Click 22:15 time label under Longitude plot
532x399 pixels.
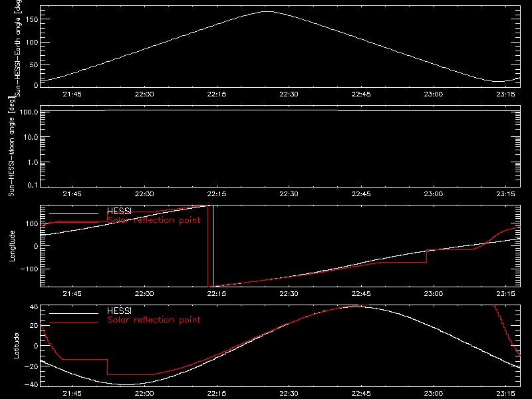pyautogui.click(x=217, y=294)
